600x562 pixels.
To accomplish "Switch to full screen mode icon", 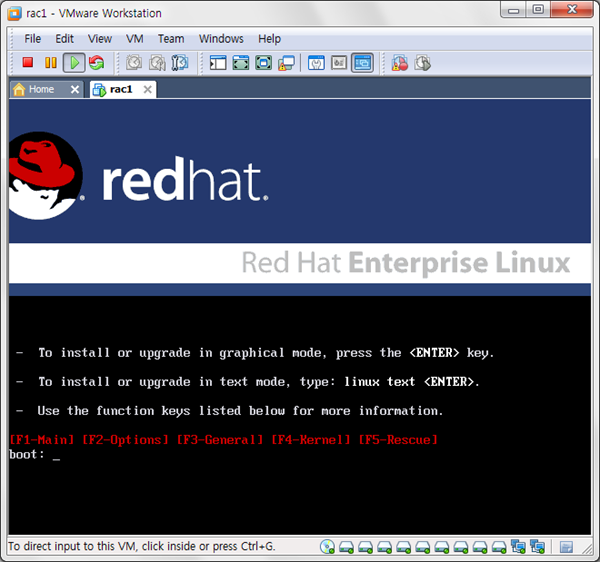I will point(241,63).
